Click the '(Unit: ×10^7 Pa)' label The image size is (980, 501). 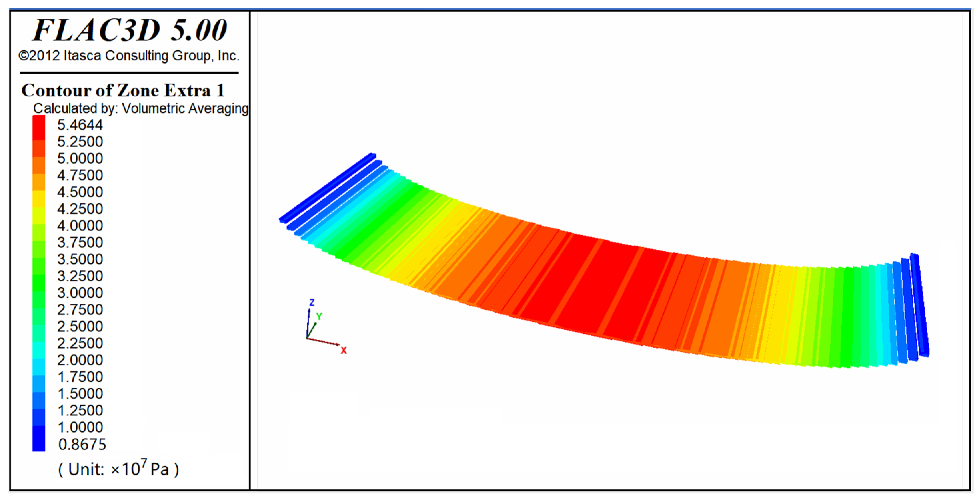118,468
